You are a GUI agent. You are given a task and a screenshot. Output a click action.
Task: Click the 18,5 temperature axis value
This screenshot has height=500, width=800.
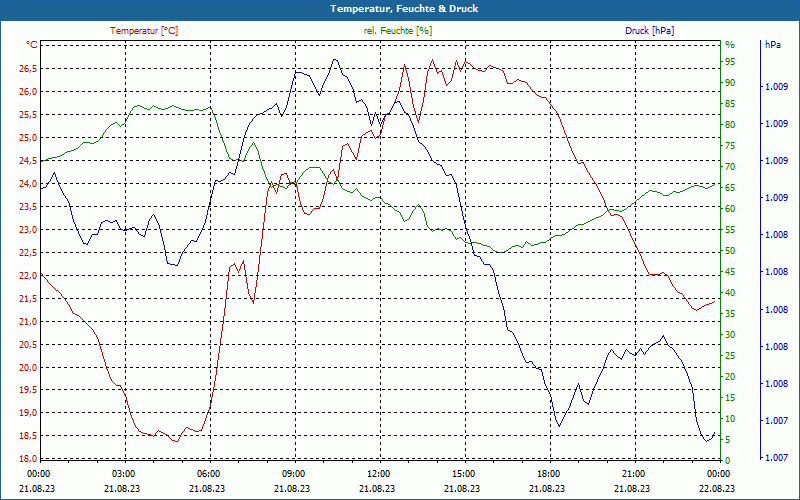tap(29, 436)
